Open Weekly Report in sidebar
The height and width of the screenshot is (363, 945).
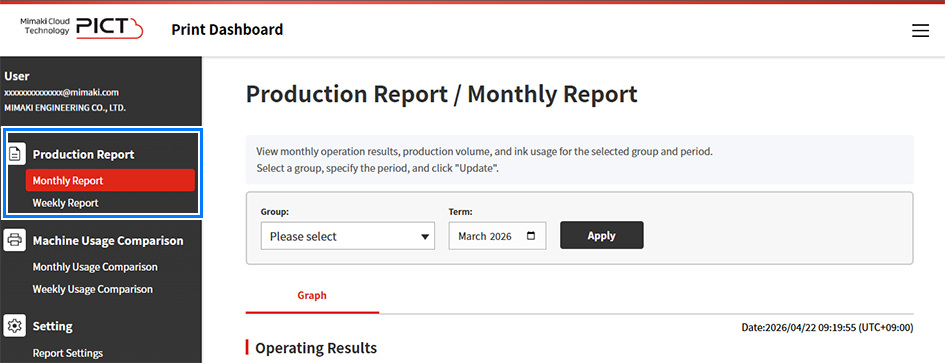[x=65, y=203]
